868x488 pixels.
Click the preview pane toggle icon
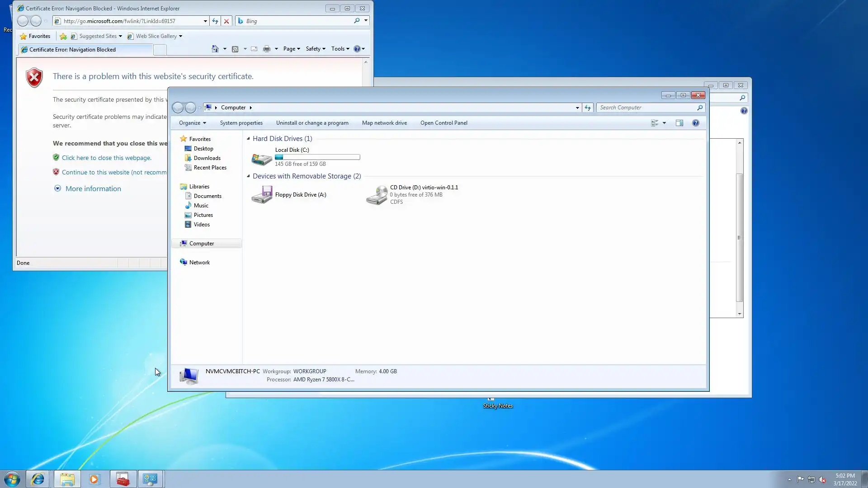pos(679,123)
